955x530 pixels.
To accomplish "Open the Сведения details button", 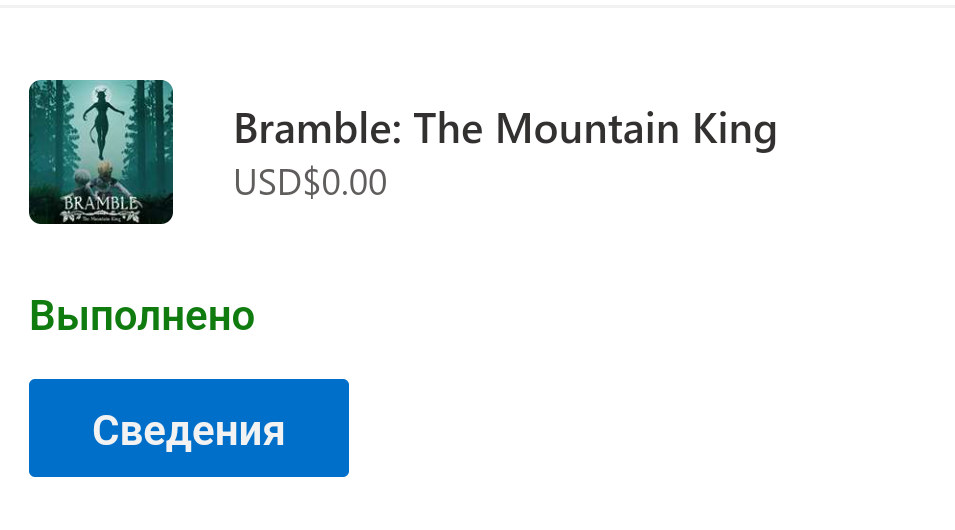I will click(x=189, y=428).
